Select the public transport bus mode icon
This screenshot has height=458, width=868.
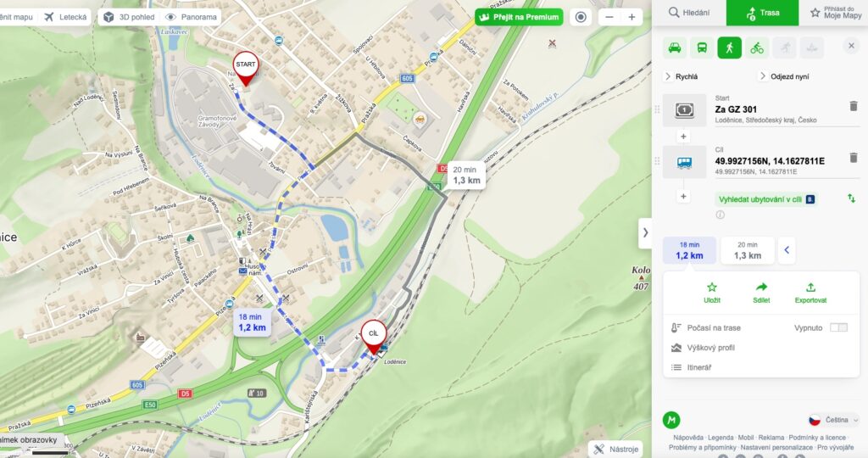(x=702, y=47)
